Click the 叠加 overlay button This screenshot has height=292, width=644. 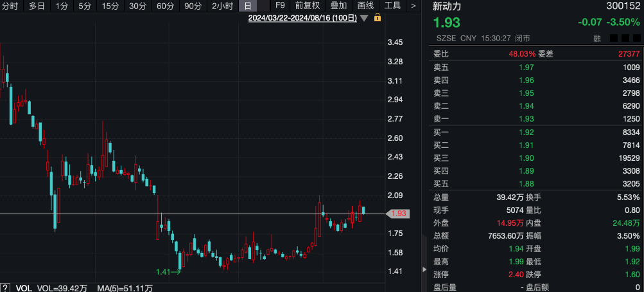coord(338,6)
